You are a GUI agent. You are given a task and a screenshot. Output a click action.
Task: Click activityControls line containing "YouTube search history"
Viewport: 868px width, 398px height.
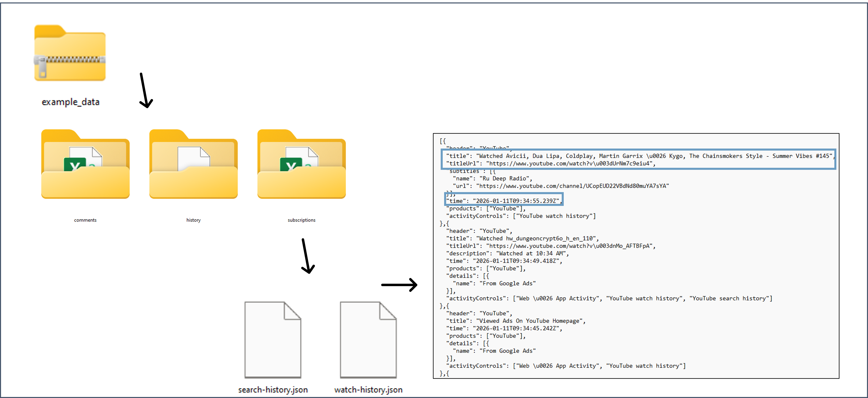[x=609, y=298]
